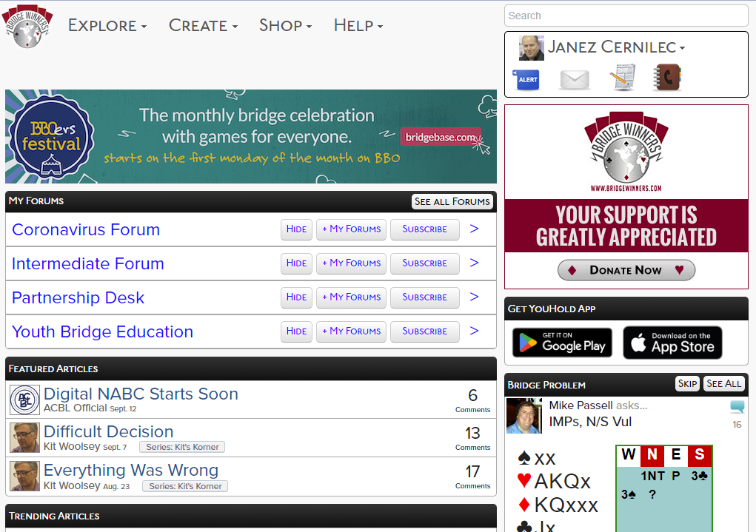Screen dimensions: 756x532
Task: Hide the Partnership Desk forum
Action: (x=296, y=297)
